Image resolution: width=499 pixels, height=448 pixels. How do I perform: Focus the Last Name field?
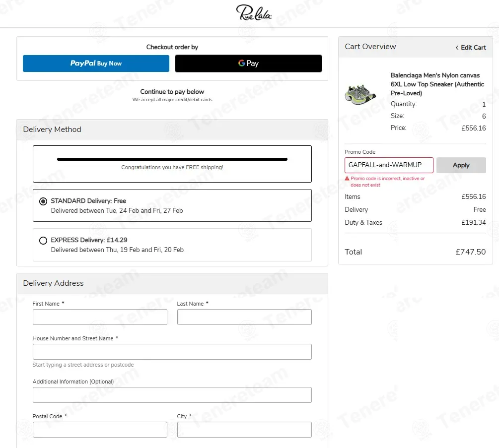(244, 317)
